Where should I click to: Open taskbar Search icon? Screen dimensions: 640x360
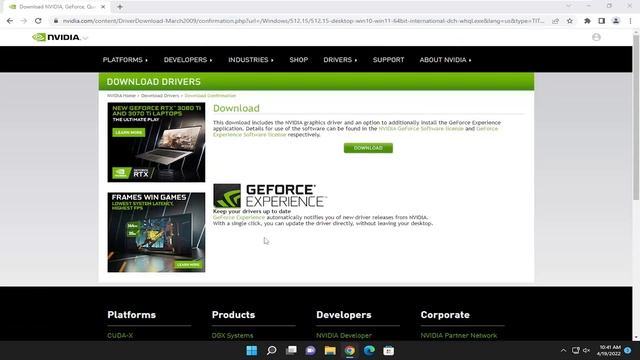coord(271,351)
